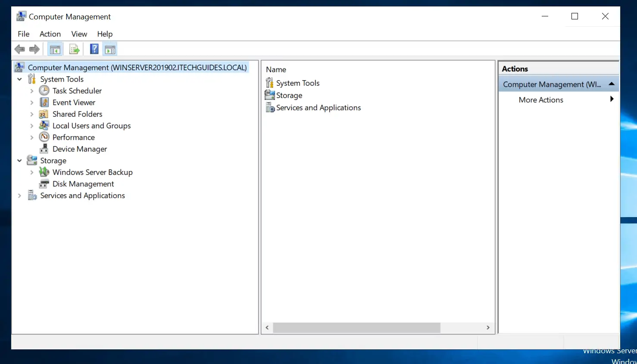Click More Actions in the Actions pane
The height and width of the screenshot is (364, 637).
click(541, 100)
